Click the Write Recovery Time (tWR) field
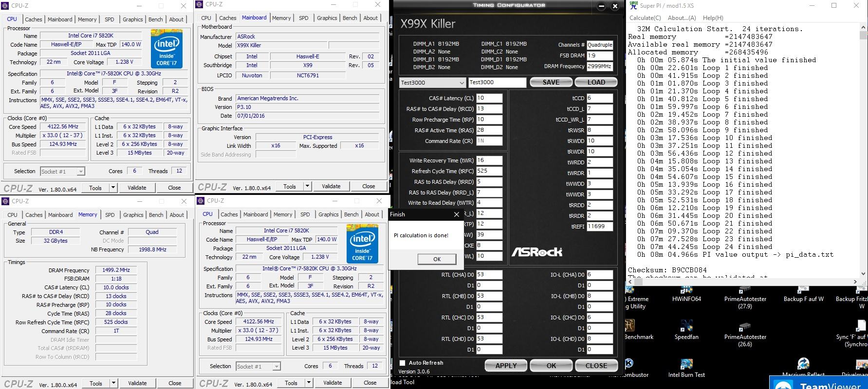 (489, 160)
